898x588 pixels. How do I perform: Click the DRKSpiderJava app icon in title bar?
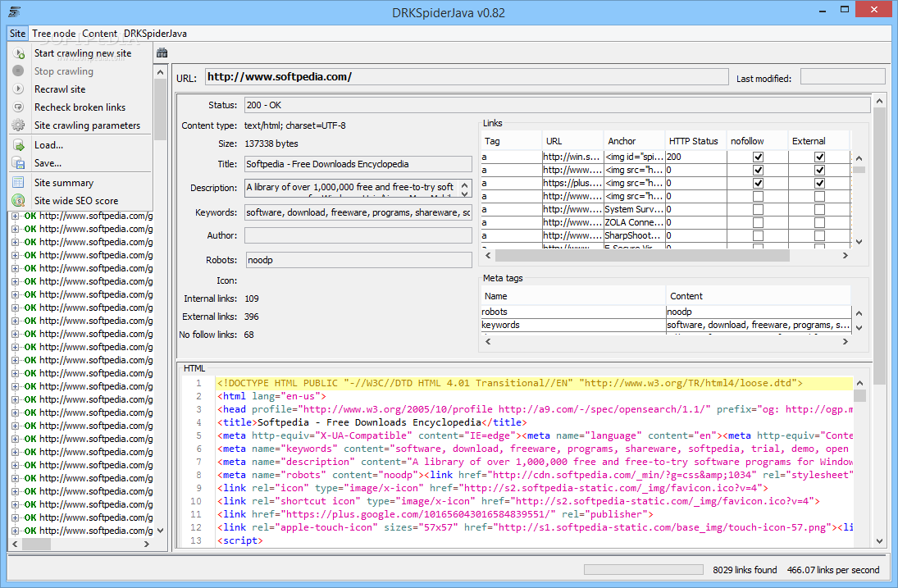15,12
